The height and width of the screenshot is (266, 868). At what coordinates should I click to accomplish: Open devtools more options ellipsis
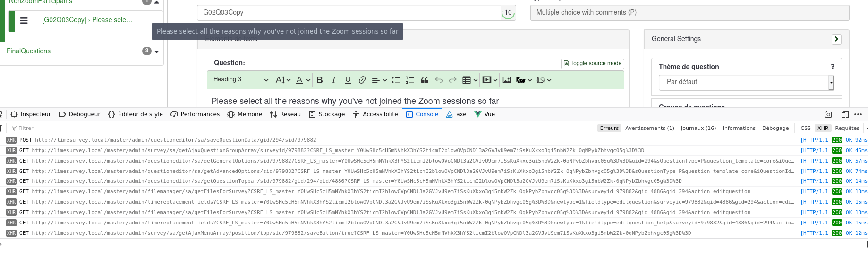[x=858, y=114]
